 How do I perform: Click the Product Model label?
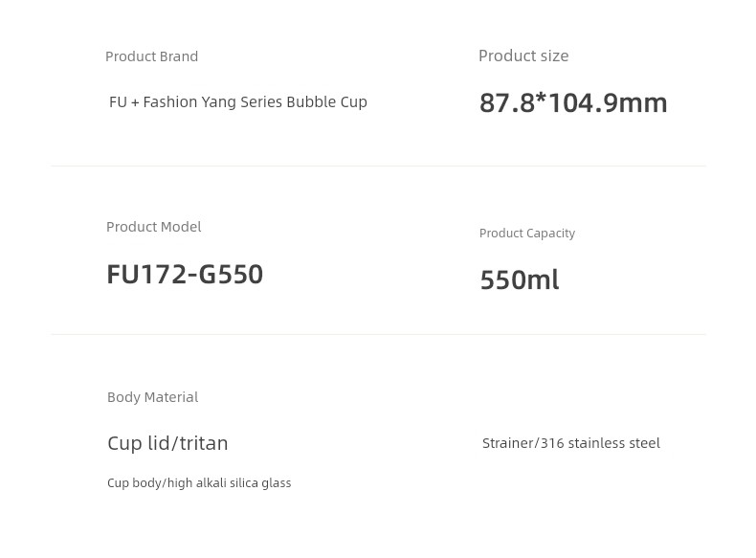coord(153,227)
